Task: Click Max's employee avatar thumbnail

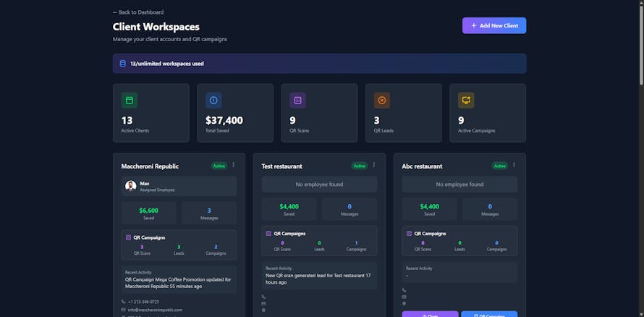Action: [x=131, y=186]
